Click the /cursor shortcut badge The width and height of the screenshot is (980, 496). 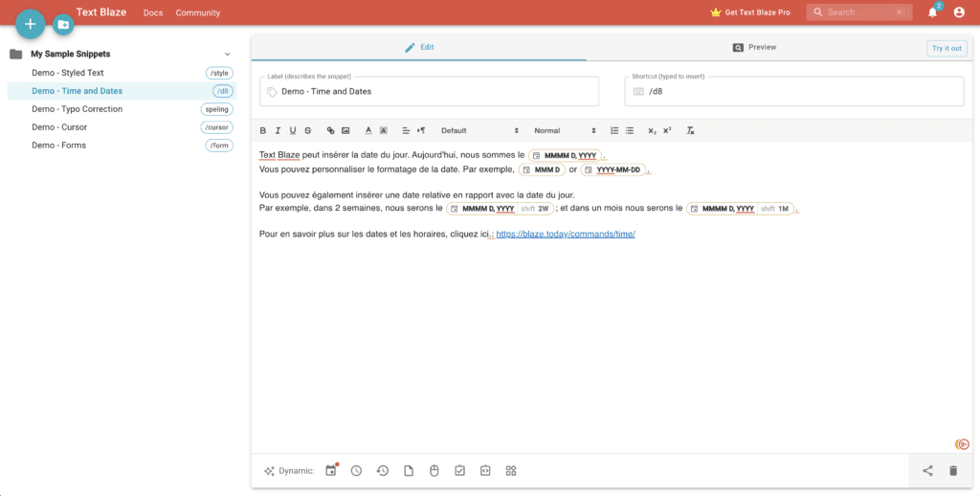217,127
